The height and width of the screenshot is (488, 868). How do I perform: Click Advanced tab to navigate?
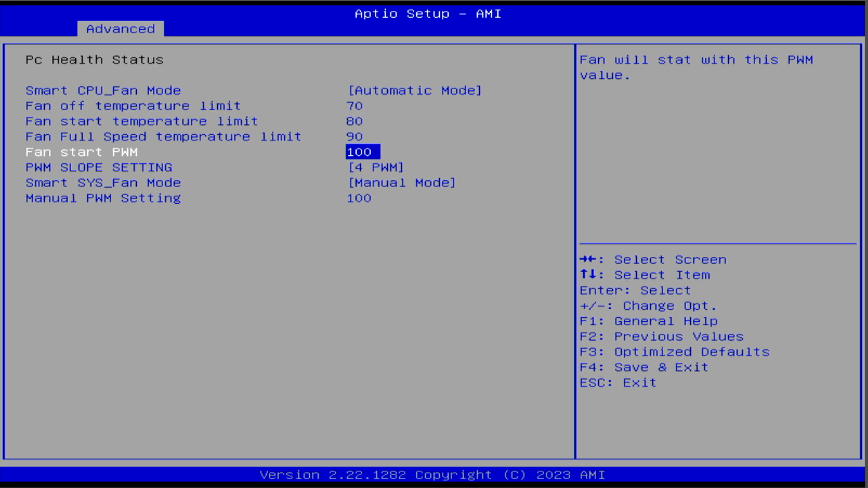pyautogui.click(x=120, y=28)
